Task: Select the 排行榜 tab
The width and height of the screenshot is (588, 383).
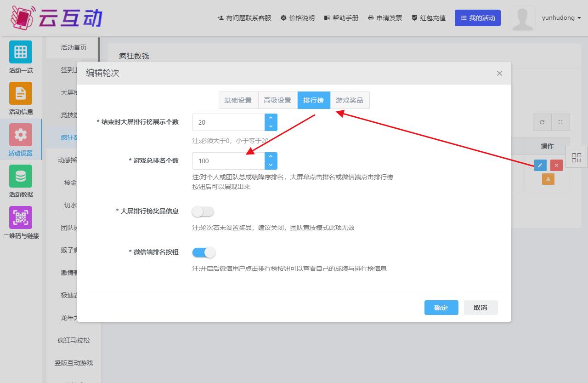Action: [314, 100]
